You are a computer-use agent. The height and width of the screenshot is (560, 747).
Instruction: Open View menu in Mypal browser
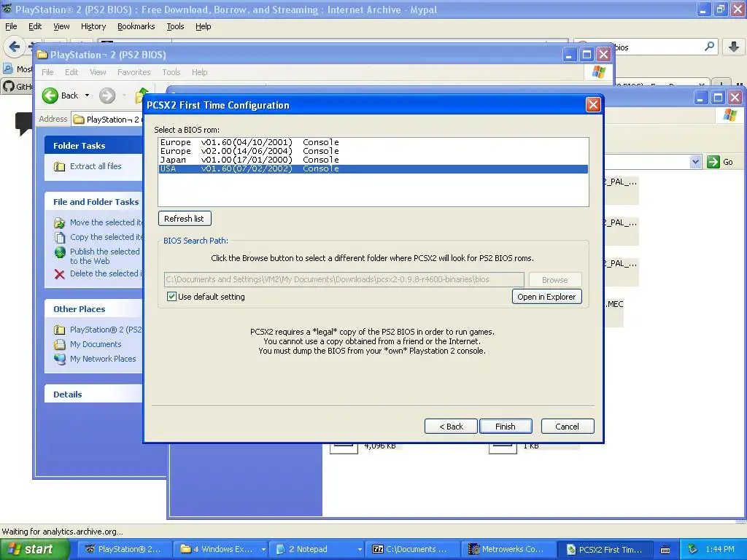61,26
